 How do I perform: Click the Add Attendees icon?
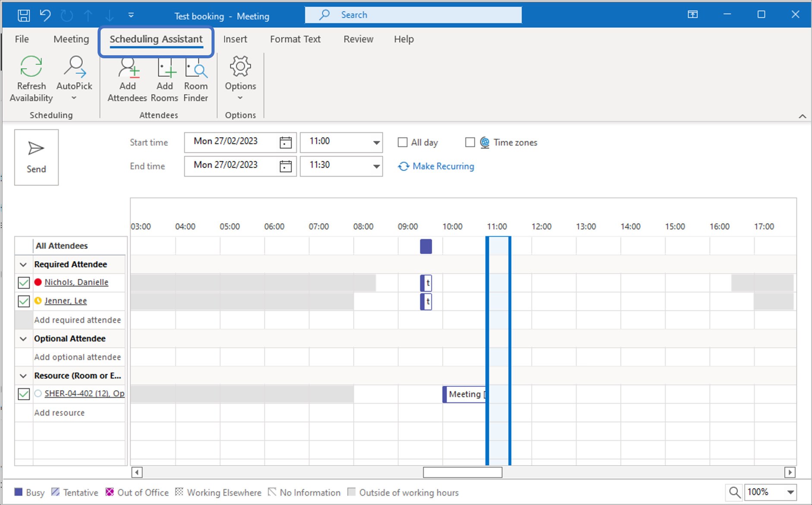[x=128, y=68]
